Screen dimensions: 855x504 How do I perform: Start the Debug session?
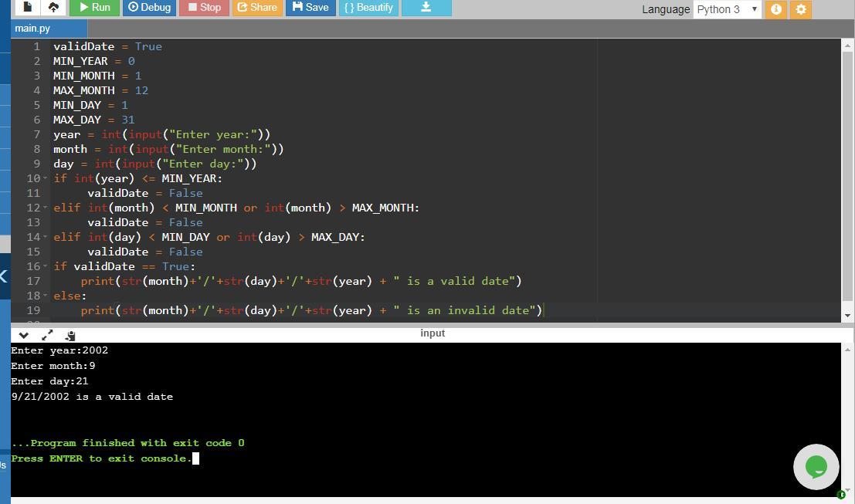coord(149,7)
